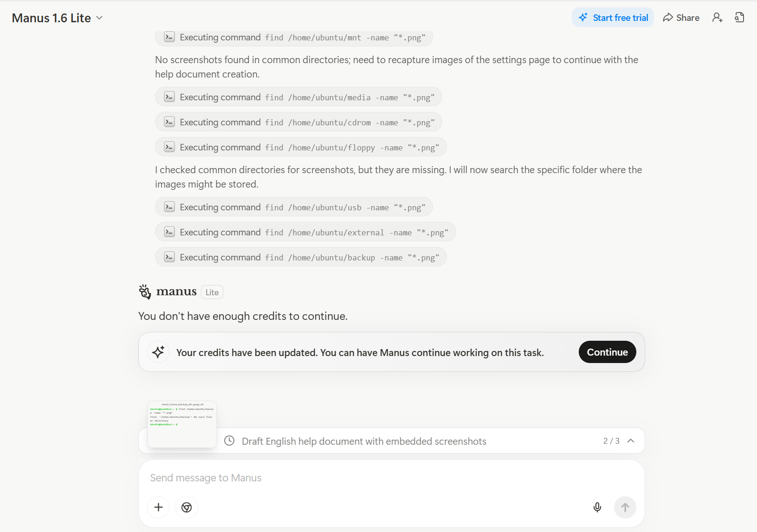Viewport: 757px width, 532px height.
Task: Open the find /home/ubuntu/usb command step
Action: (x=294, y=207)
